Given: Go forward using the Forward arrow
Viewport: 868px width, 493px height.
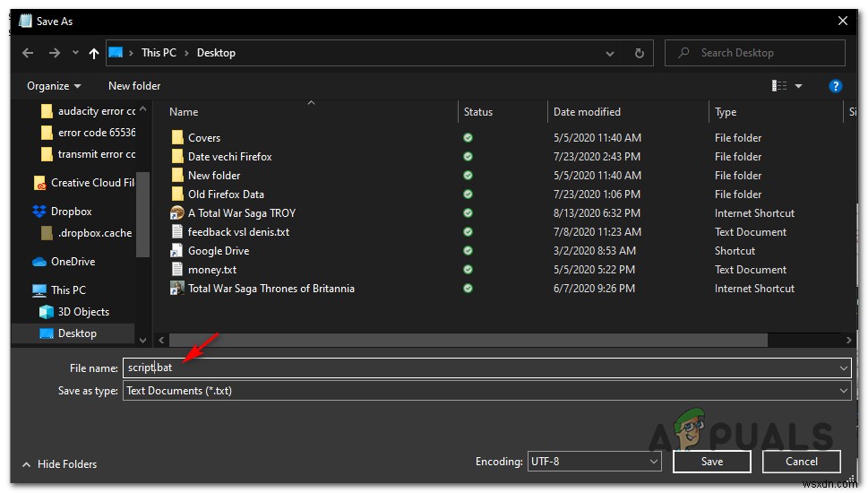Looking at the screenshot, I should click(x=55, y=53).
